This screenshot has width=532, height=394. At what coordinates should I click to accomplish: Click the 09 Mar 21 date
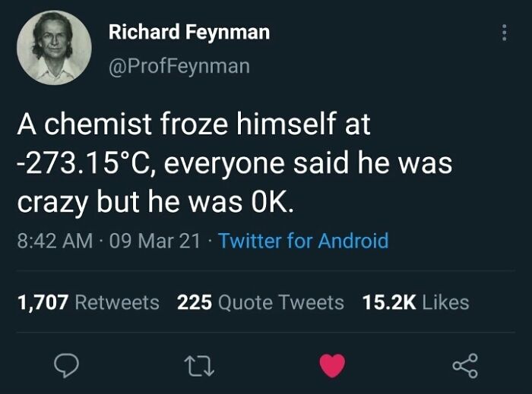coord(156,241)
